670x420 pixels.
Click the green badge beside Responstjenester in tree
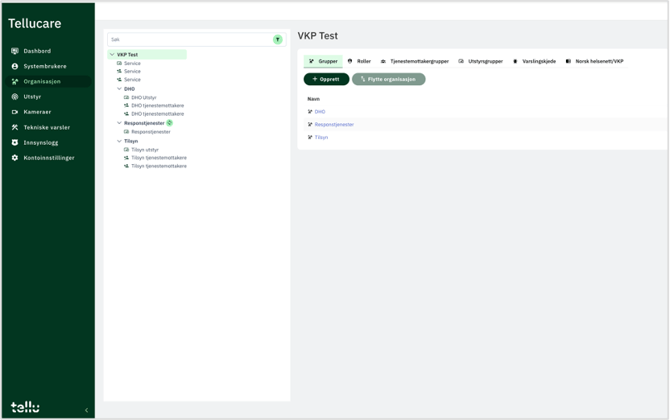click(x=170, y=123)
